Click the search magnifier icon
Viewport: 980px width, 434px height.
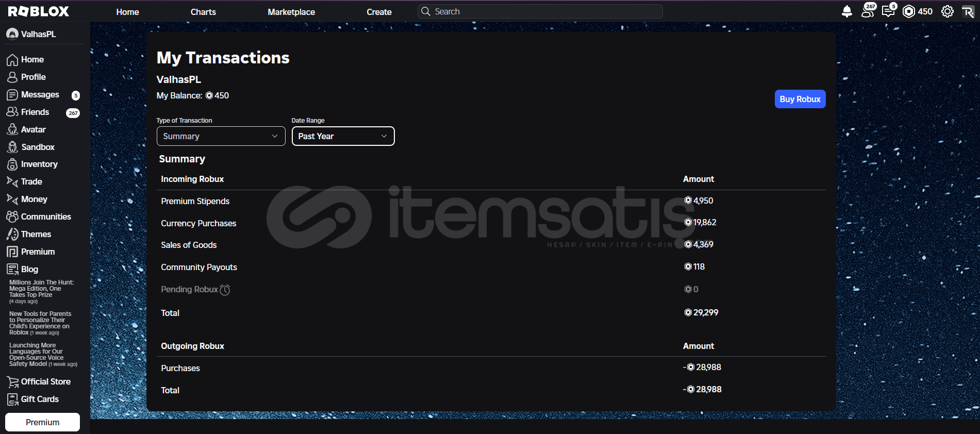(426, 11)
